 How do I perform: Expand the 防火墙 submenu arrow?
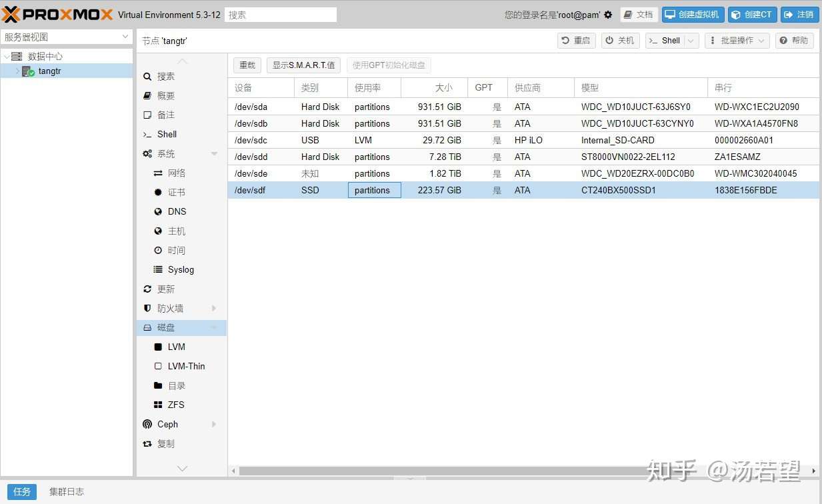[x=214, y=309]
